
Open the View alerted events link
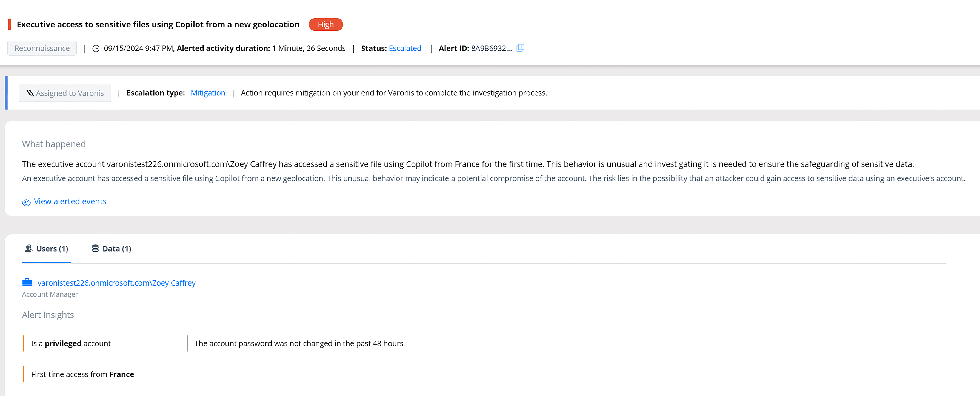(x=70, y=202)
